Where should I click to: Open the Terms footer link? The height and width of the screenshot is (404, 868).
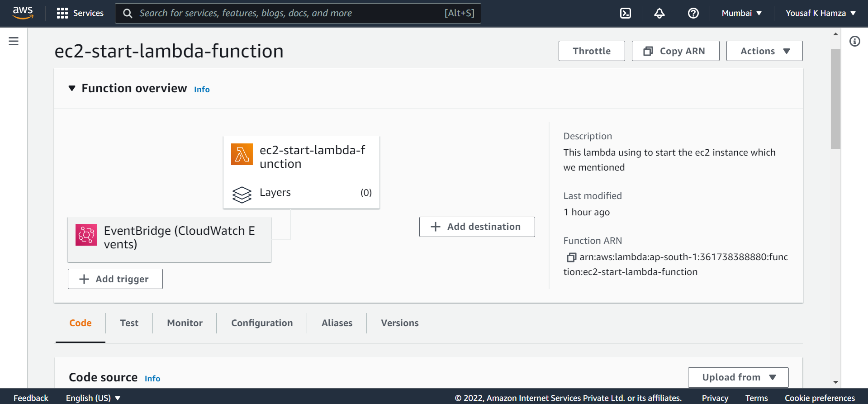point(757,398)
